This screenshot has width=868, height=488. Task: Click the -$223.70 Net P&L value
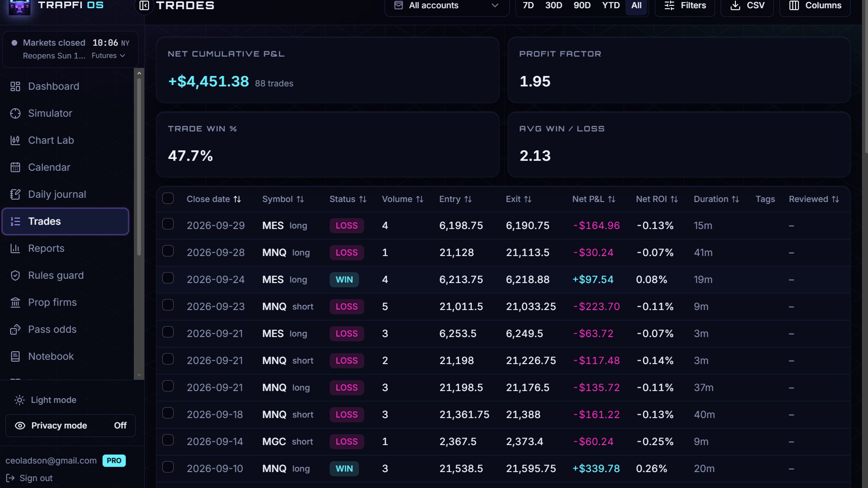pyautogui.click(x=596, y=307)
